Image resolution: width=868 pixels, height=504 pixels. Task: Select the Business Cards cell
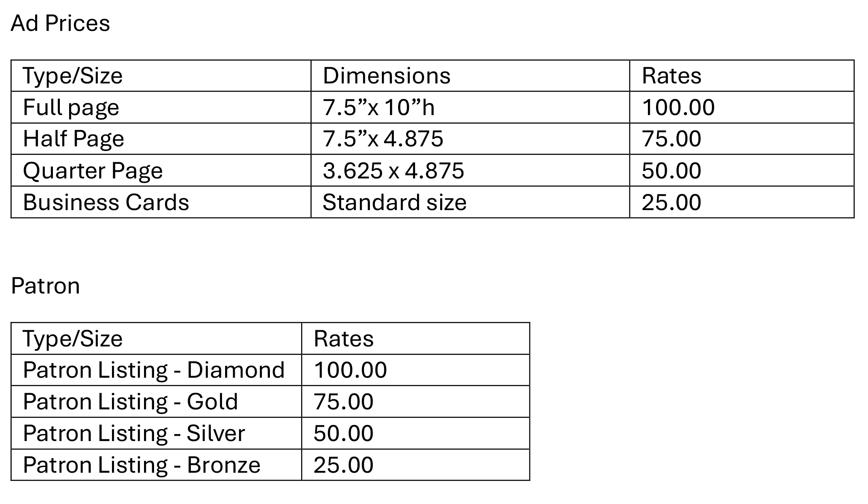pos(106,202)
